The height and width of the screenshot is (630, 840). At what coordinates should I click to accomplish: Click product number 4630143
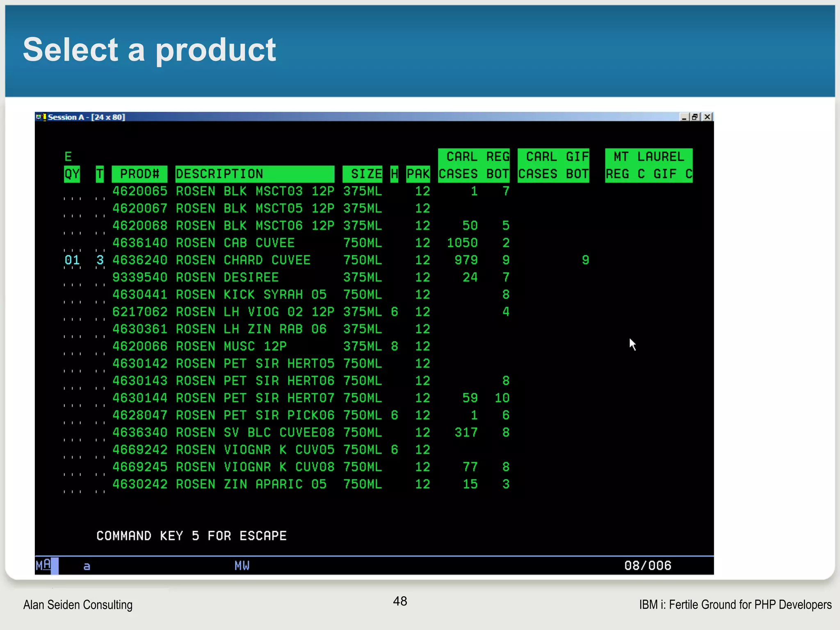[x=140, y=381]
